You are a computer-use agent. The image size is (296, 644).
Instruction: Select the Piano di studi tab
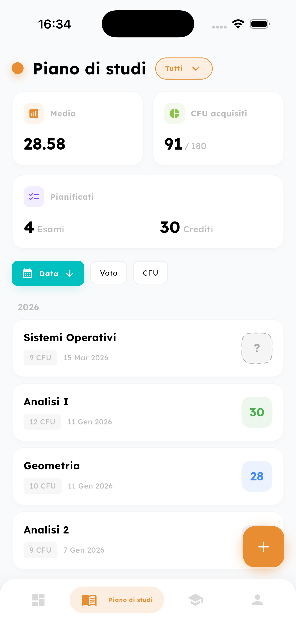[x=117, y=600]
